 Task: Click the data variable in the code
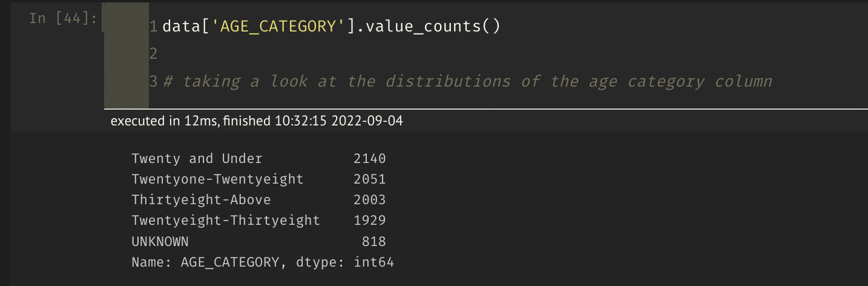pos(182,27)
